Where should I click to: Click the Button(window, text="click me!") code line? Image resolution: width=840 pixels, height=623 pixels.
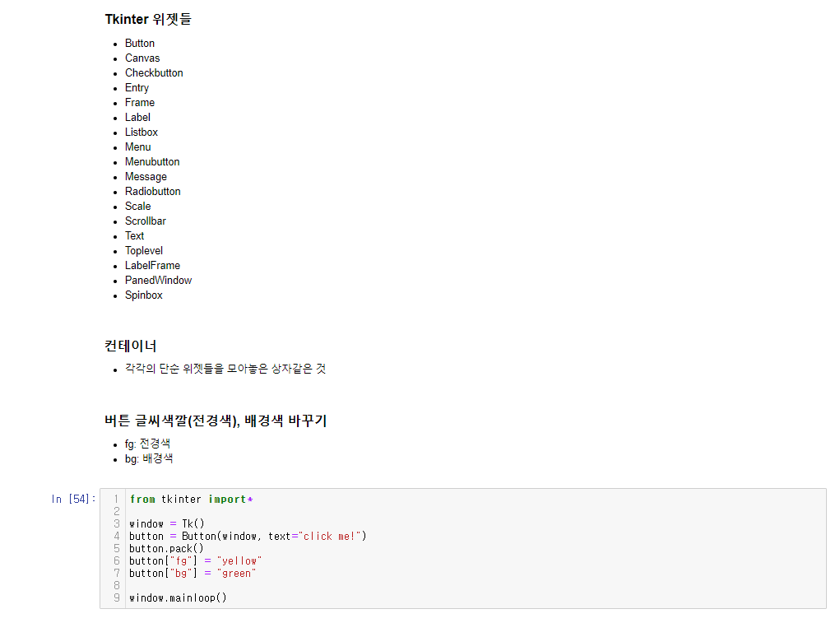(248, 537)
